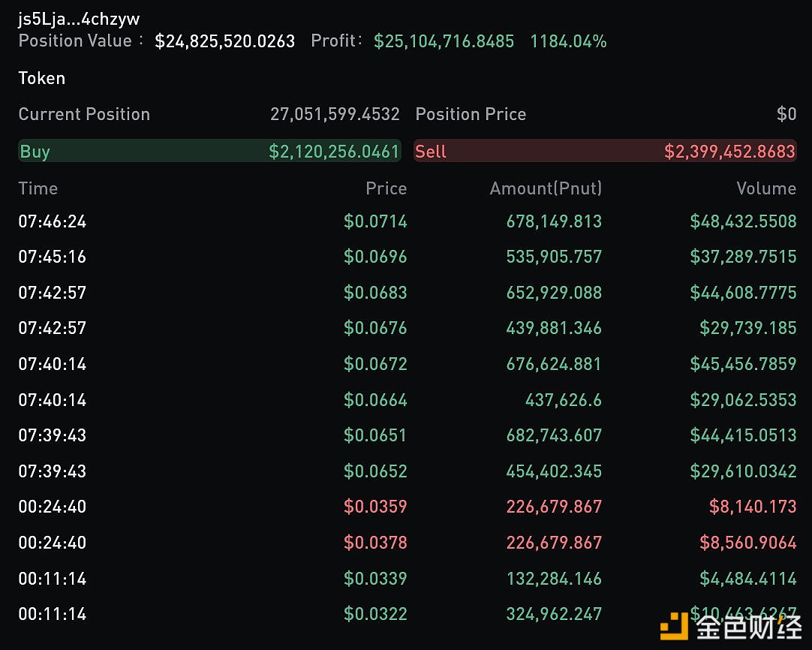Click the Profit amount $25,104,716.8485

444,41
